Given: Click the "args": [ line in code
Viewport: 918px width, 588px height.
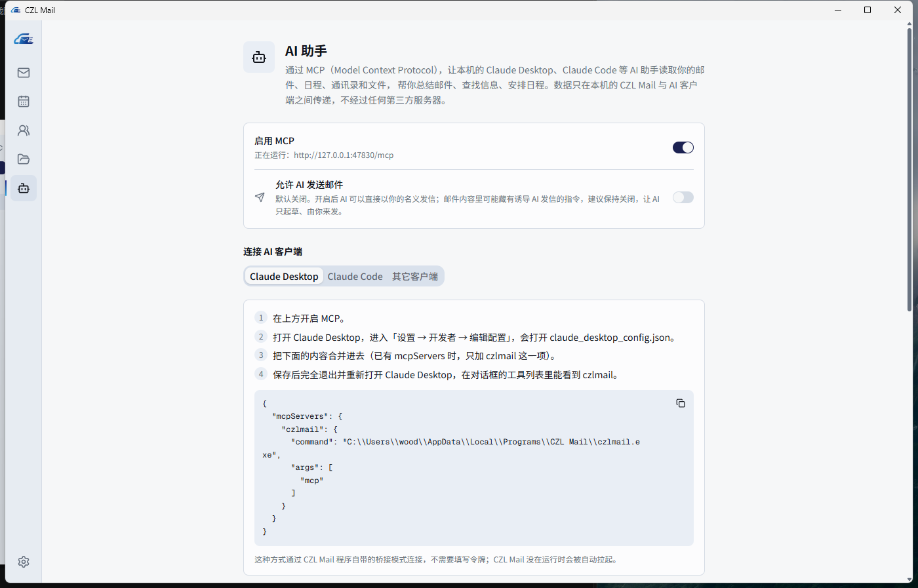Looking at the screenshot, I should pos(311,467).
